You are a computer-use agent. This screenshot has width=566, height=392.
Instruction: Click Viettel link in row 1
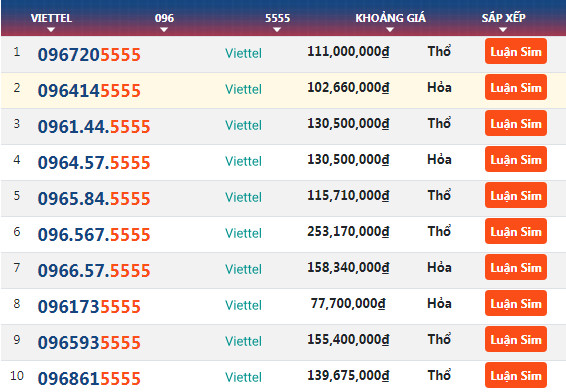[x=243, y=53]
